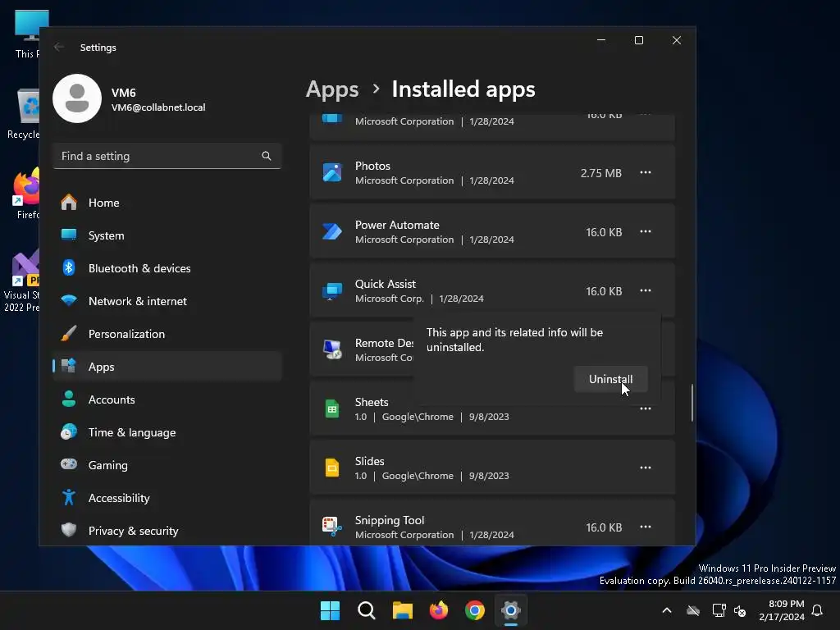840x630 pixels.
Task: Click the Quick Assist app icon
Action: pyautogui.click(x=332, y=291)
